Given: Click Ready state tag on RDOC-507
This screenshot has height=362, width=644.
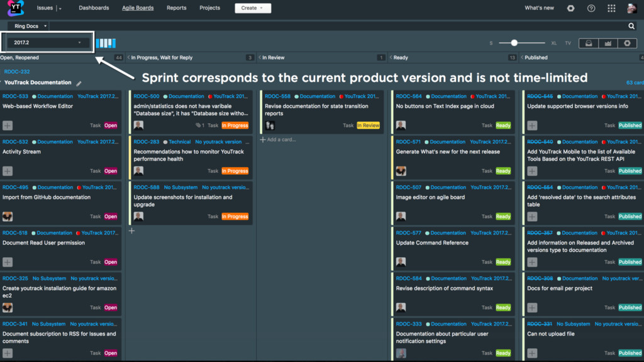Looking at the screenshot, I should point(503,216).
